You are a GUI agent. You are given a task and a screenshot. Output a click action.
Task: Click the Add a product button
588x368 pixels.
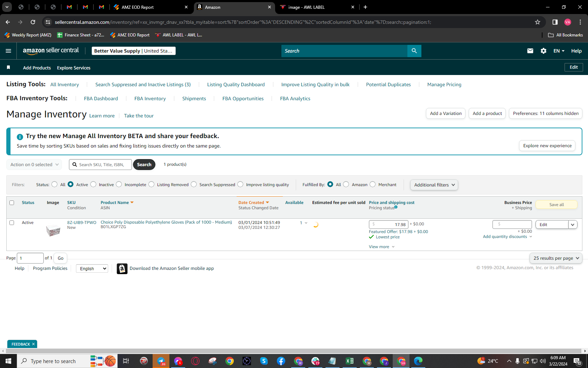click(487, 113)
